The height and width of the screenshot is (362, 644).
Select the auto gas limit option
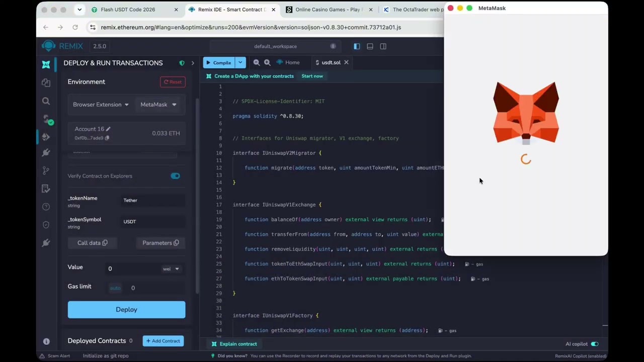[115, 288]
